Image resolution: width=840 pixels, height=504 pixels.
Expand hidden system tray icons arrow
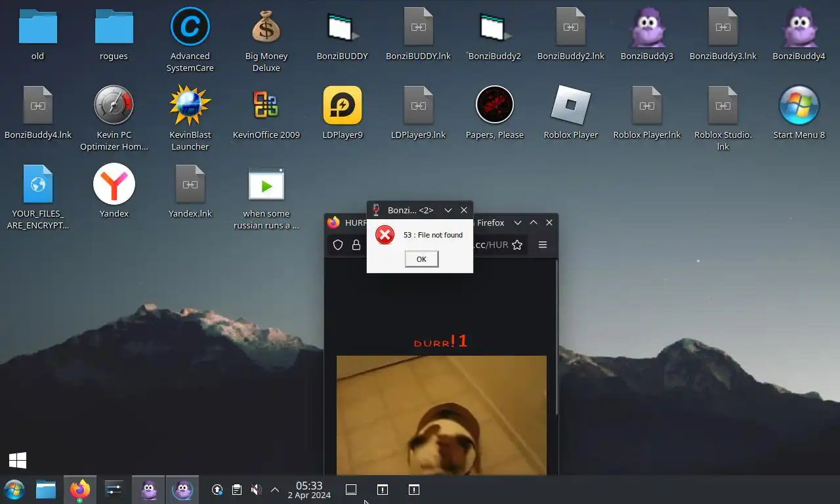(x=275, y=490)
